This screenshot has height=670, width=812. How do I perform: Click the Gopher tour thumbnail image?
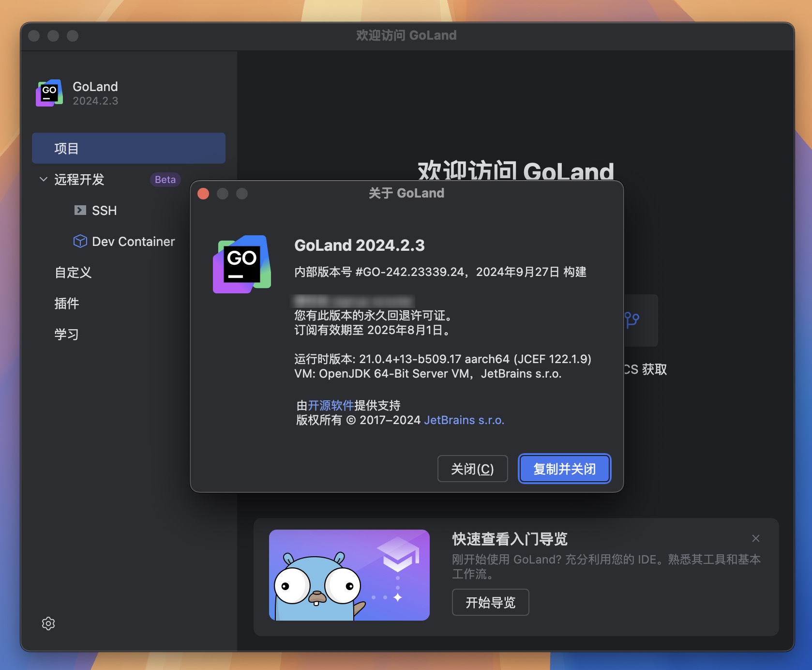pos(349,575)
